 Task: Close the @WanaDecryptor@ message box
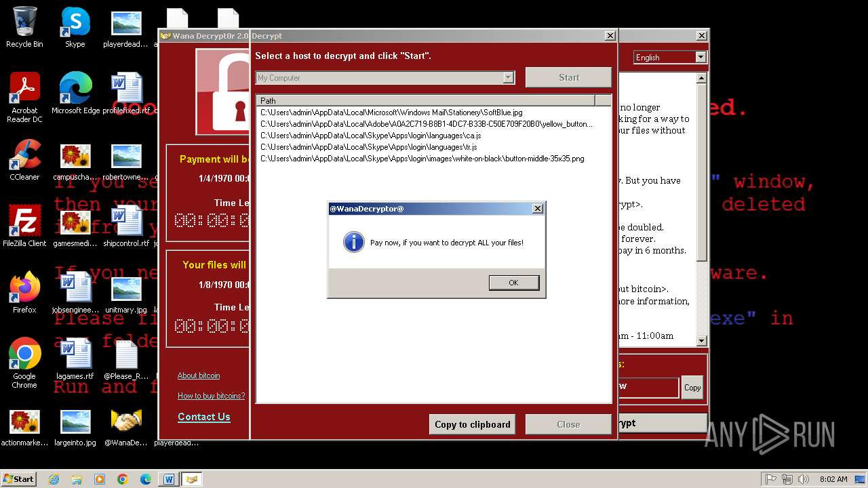[538, 209]
